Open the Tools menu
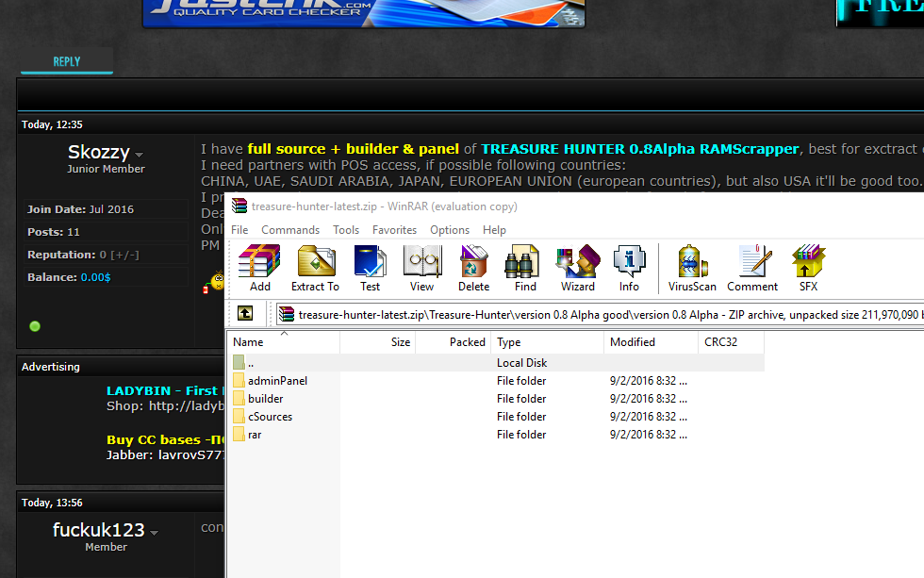The width and height of the screenshot is (924, 578). [346, 230]
